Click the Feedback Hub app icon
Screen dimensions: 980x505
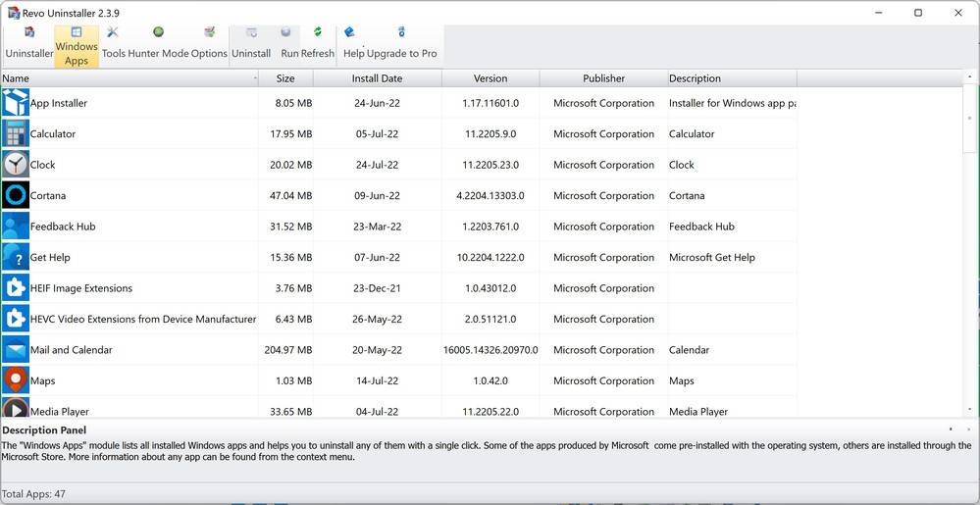[15, 227]
